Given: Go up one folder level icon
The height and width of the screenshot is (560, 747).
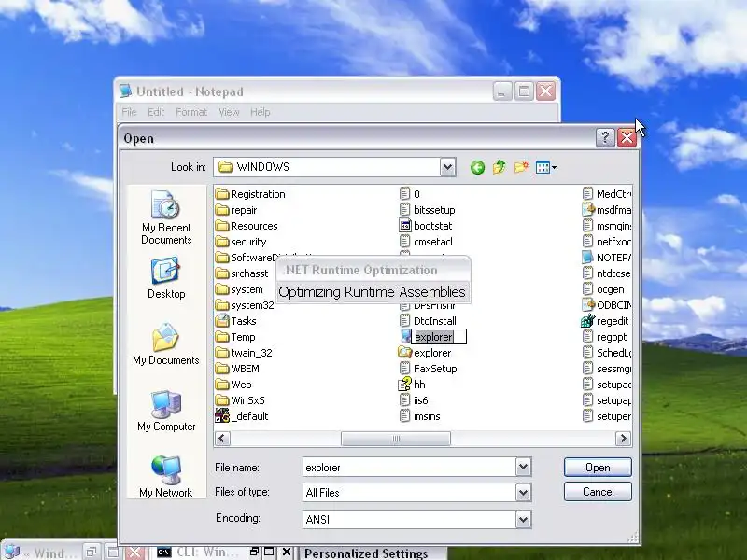Looking at the screenshot, I should [x=499, y=167].
